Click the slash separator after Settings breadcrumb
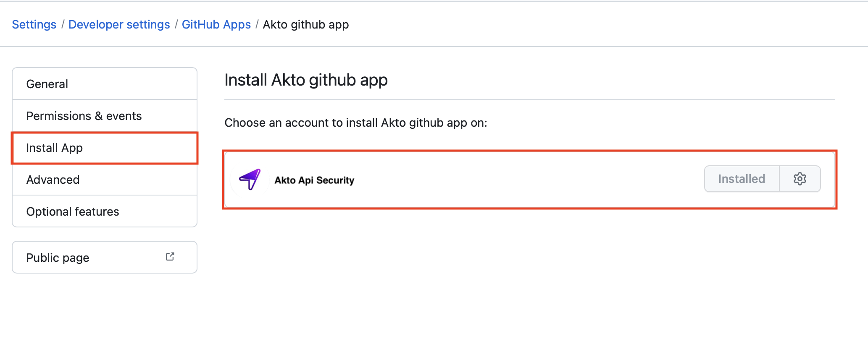This screenshot has width=868, height=339. (63, 24)
